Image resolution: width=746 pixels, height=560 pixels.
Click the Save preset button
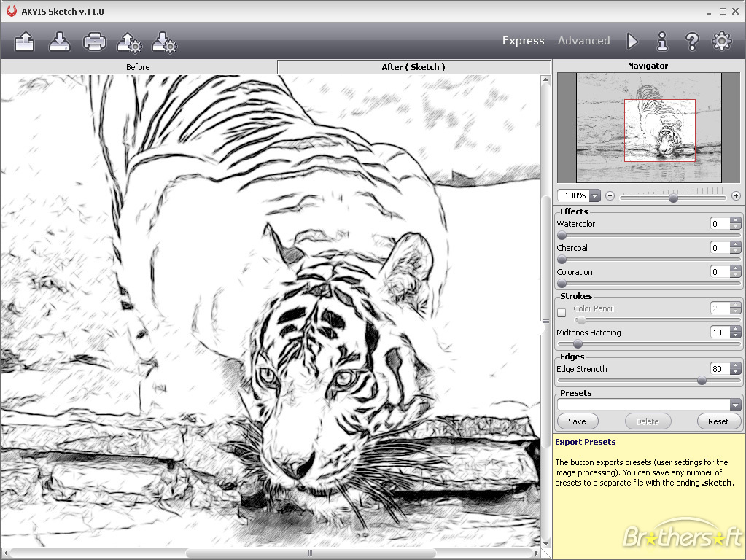577,421
